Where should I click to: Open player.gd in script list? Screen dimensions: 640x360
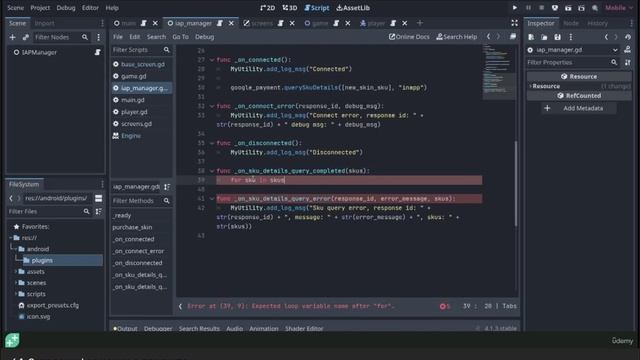click(134, 112)
